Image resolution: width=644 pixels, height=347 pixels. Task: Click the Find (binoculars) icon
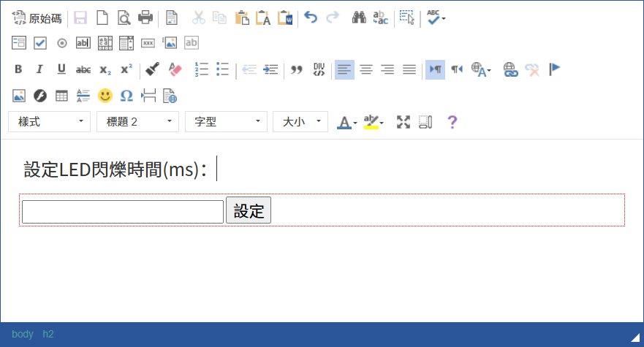coord(359,18)
